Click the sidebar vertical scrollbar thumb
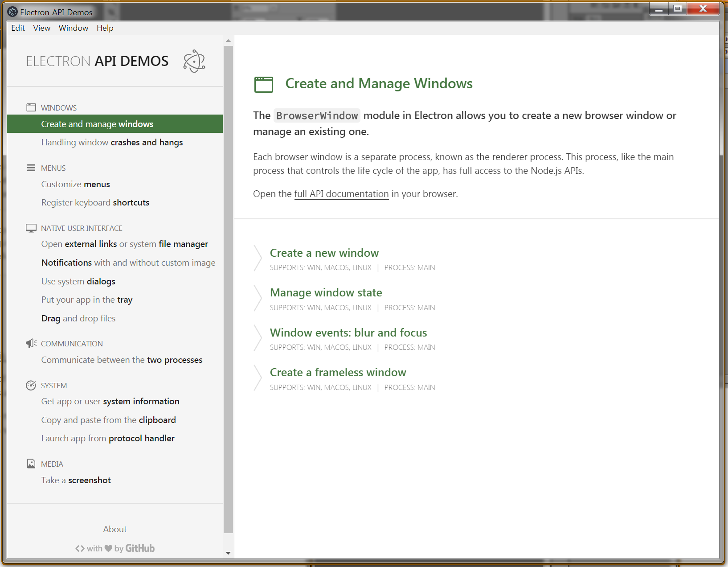The width and height of the screenshot is (728, 567). (228, 289)
